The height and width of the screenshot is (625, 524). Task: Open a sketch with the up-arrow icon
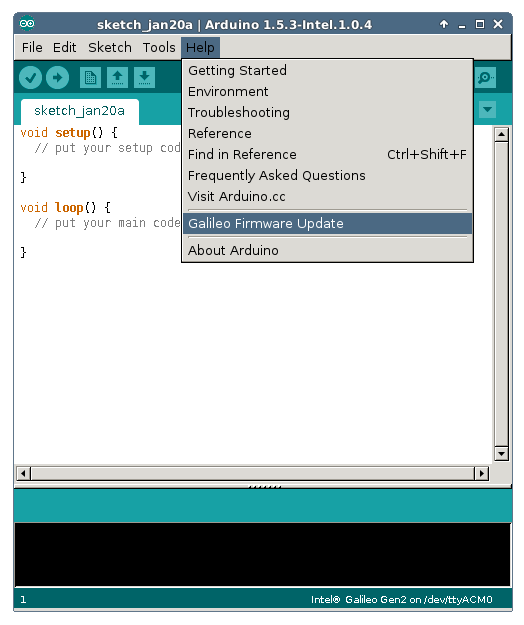coord(117,77)
